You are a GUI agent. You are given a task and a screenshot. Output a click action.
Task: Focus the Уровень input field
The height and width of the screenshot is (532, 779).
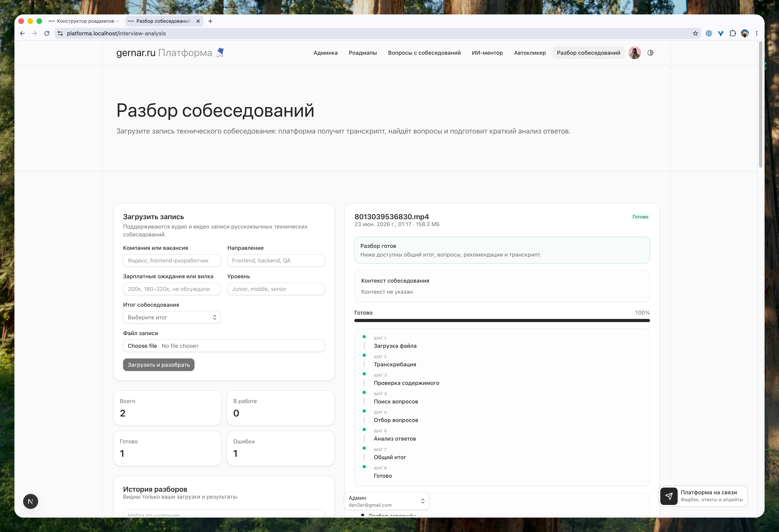click(276, 289)
